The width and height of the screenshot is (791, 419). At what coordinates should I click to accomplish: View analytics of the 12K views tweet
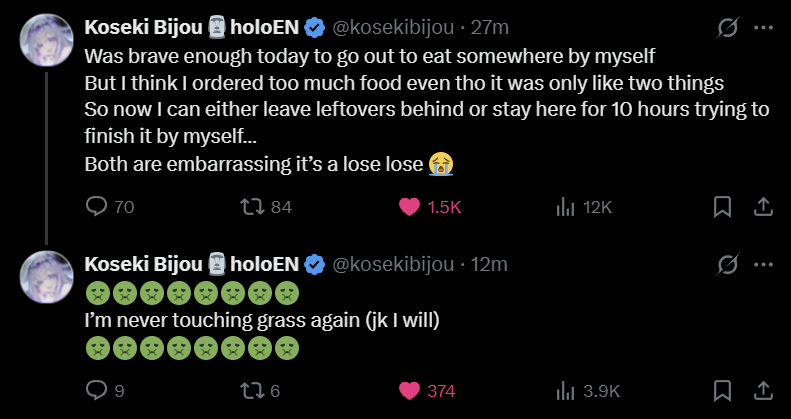point(565,206)
